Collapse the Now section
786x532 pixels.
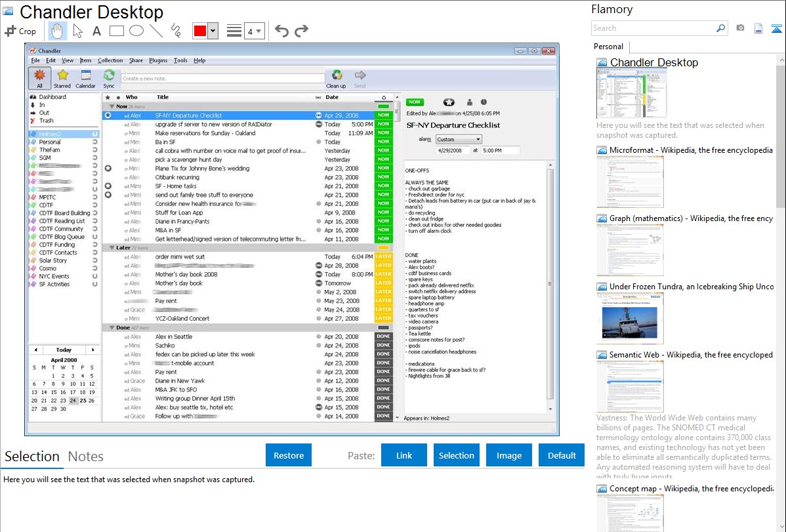pos(112,106)
